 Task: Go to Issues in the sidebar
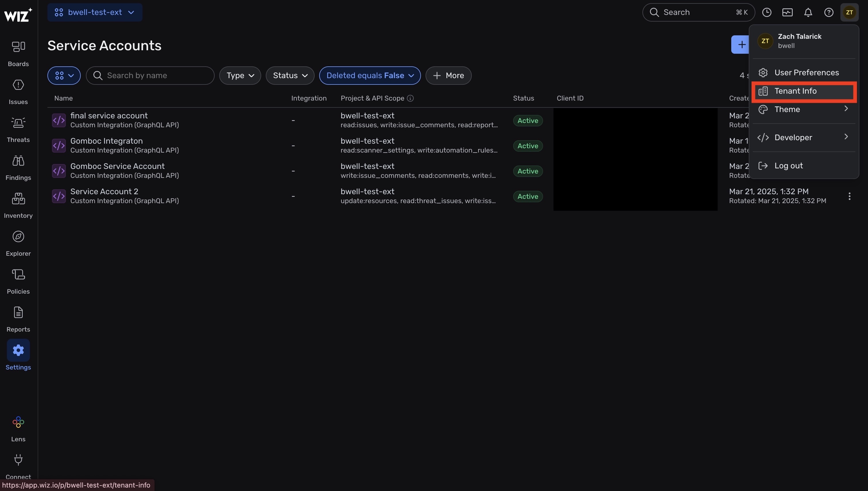[x=18, y=92]
